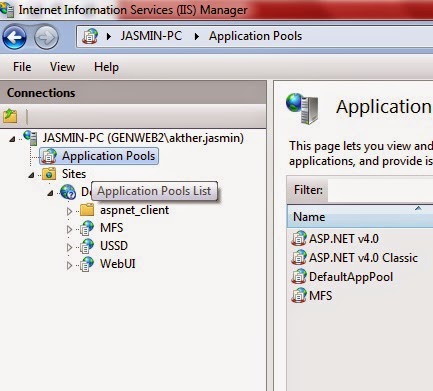Collapse the Sites node
Screen dimensions: 433x391
pyautogui.click(x=31, y=175)
